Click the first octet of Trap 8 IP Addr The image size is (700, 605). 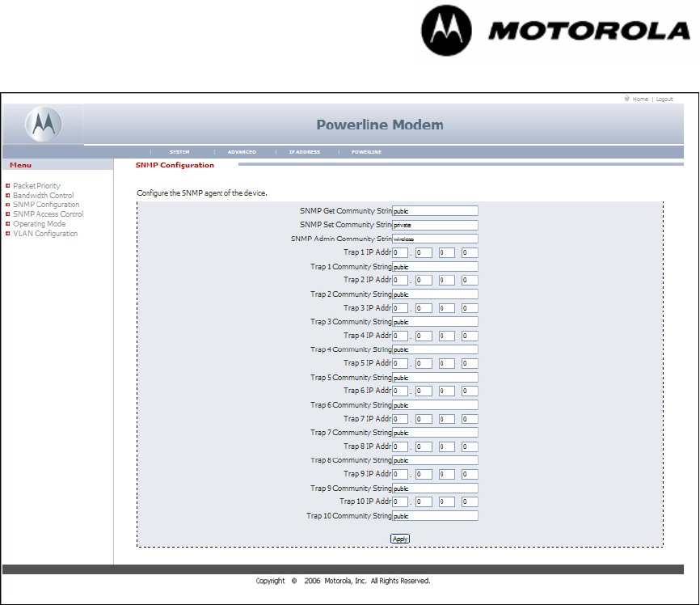(x=400, y=446)
